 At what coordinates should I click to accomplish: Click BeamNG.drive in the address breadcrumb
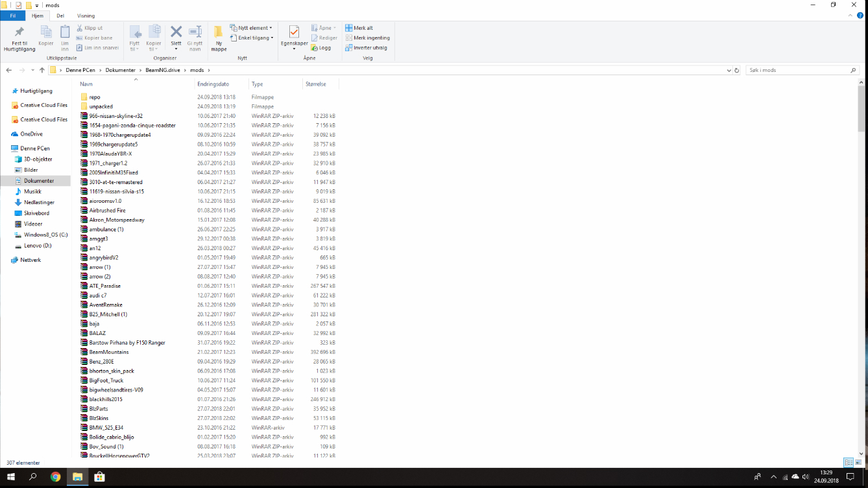tap(162, 70)
